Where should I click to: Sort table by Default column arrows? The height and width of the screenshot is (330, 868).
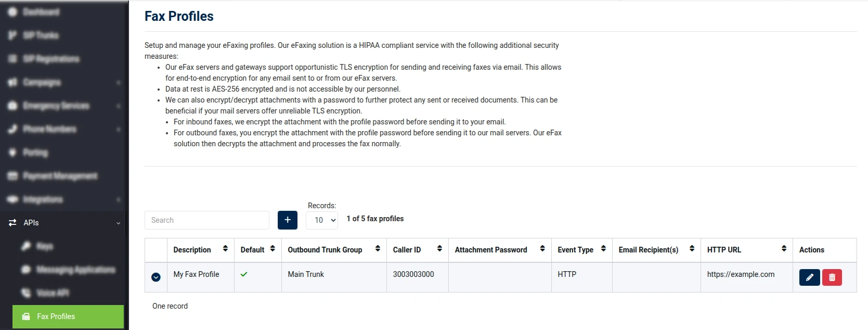coord(273,249)
